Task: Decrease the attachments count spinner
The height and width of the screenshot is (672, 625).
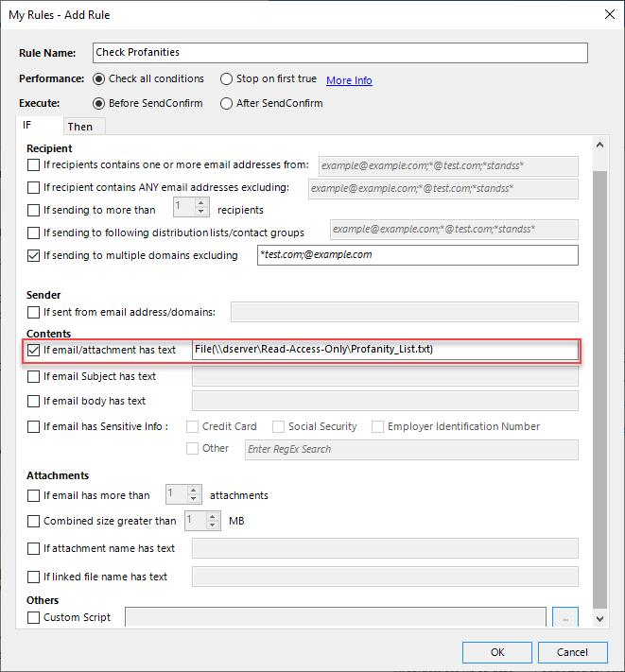Action: 194,499
